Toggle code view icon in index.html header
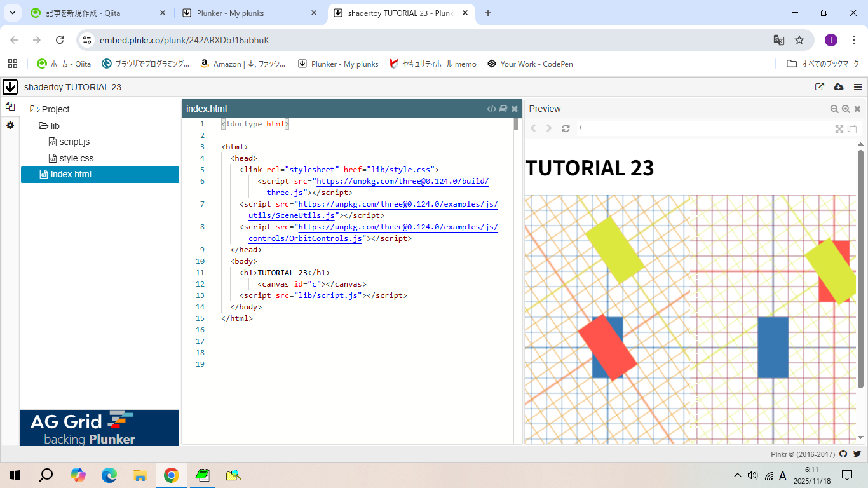The image size is (868, 488). point(491,109)
